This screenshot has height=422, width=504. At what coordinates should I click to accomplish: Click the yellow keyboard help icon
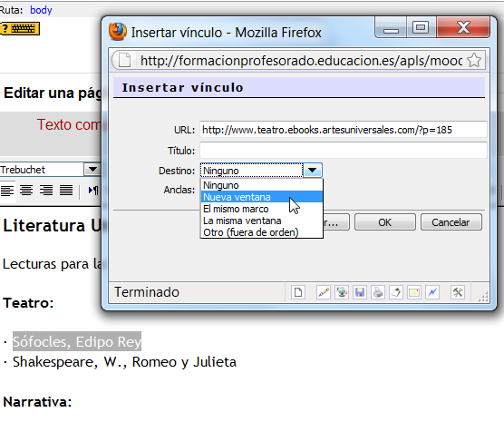click(x=20, y=29)
